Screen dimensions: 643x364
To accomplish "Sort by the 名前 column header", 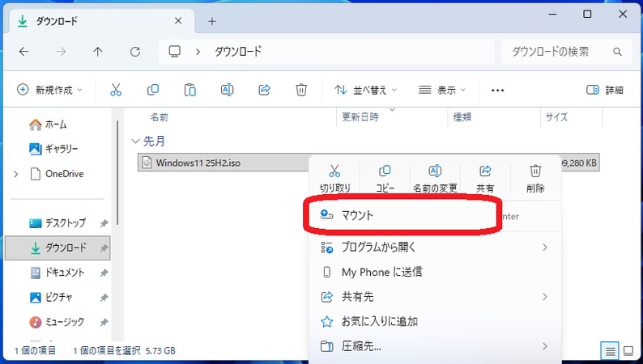I will coord(160,117).
